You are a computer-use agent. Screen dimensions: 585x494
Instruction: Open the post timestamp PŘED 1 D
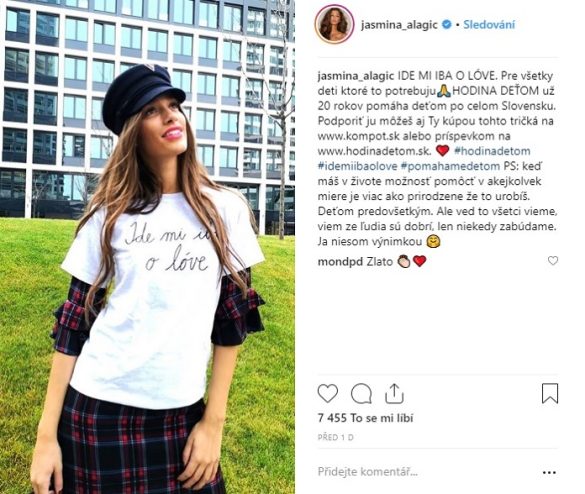coord(335,437)
